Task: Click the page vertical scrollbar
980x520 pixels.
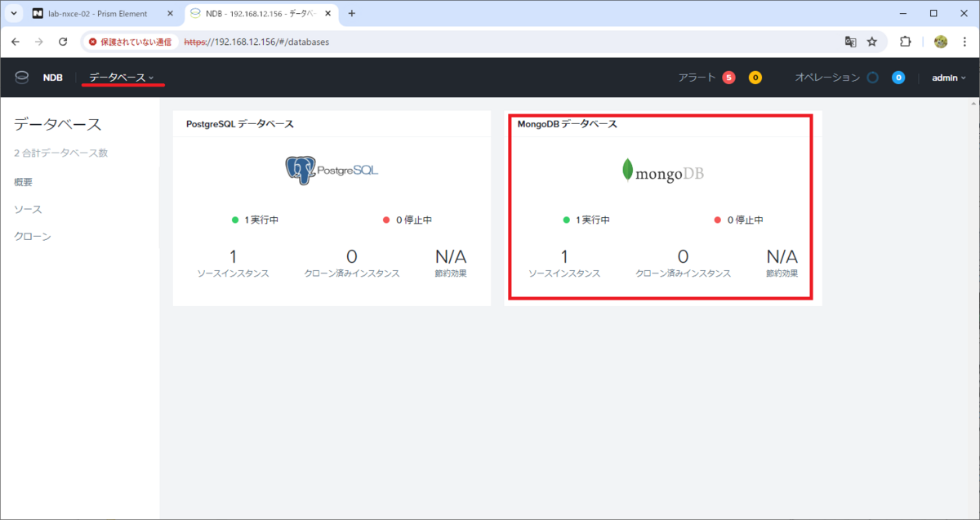Action: [975, 309]
